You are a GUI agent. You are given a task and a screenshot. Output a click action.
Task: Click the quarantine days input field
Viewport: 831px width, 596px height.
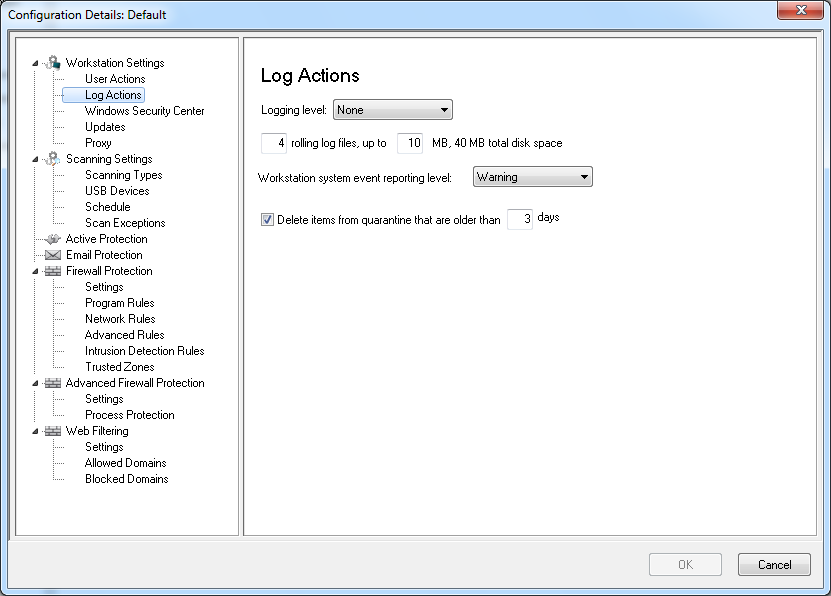(519, 219)
